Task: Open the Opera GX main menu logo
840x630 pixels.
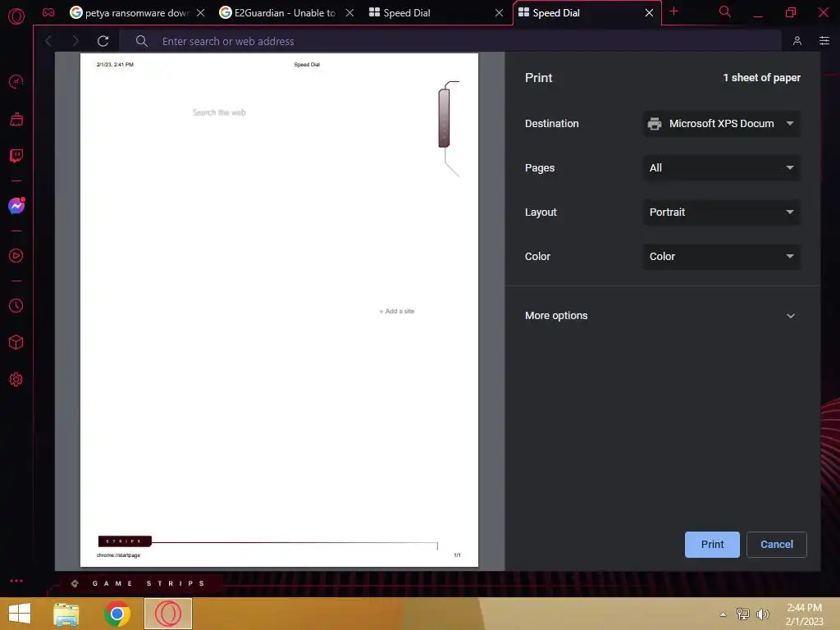Action: point(16,16)
